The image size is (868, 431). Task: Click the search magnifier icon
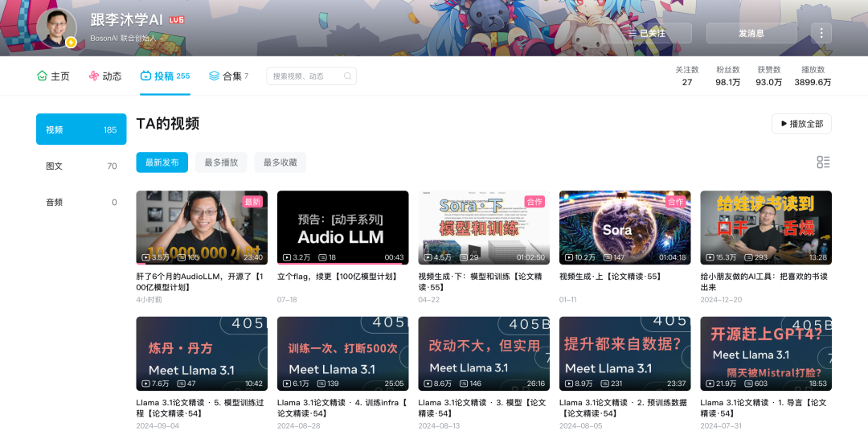click(x=348, y=76)
